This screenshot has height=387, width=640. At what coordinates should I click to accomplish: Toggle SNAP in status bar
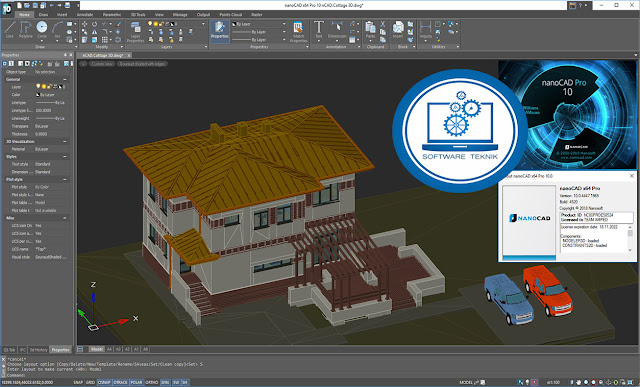(x=78, y=383)
